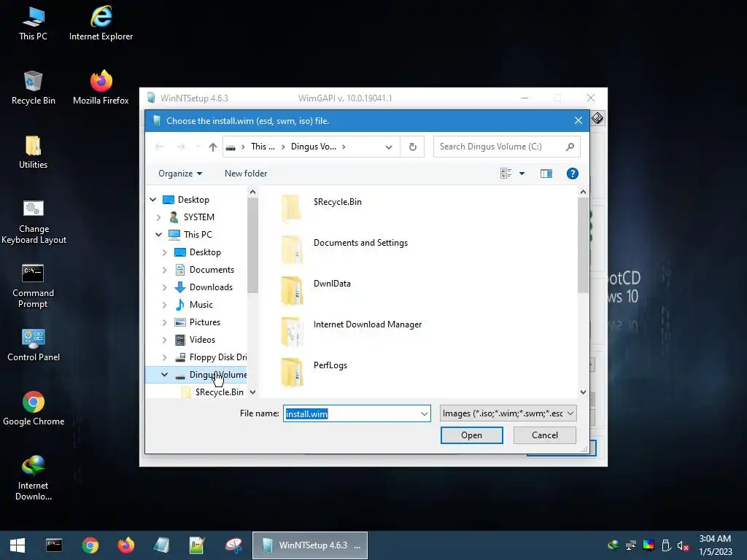The image size is (747, 560).
Task: Select Documents in navigation tree
Action: 212,270
